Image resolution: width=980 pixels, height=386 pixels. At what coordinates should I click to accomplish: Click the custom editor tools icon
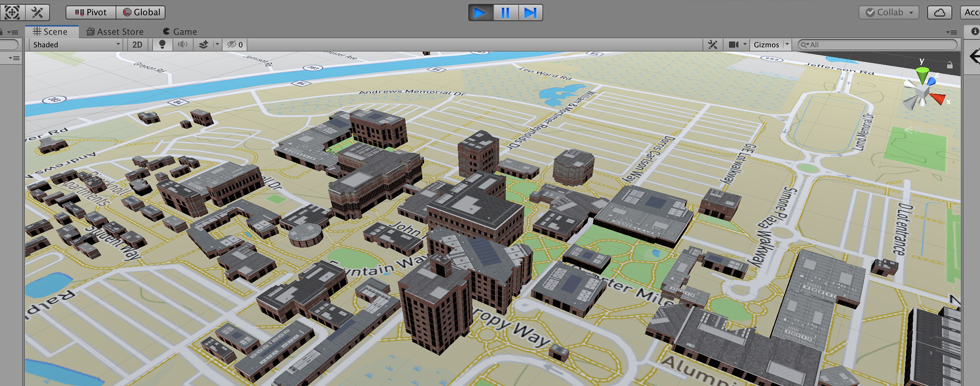click(x=37, y=12)
